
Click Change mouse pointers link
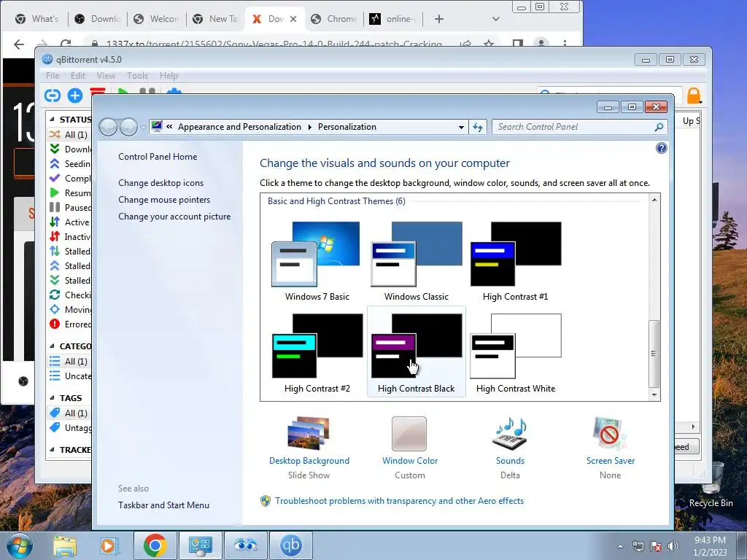(164, 200)
